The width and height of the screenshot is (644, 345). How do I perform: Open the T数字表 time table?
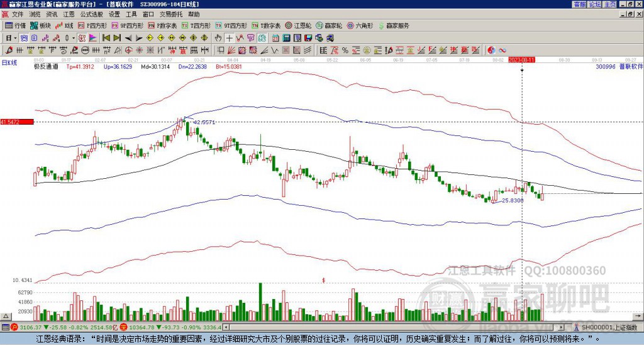coord(266,25)
